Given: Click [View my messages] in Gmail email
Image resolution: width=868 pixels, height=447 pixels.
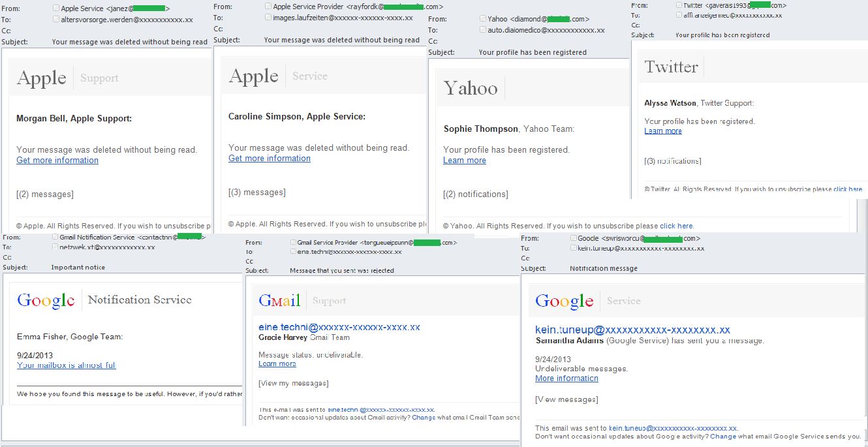Looking at the screenshot, I should (294, 384).
